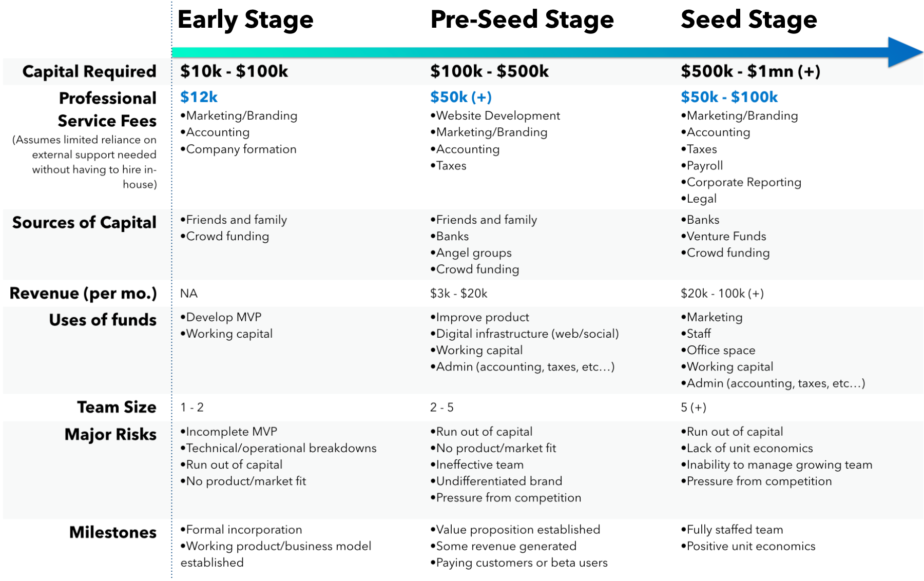Click the Website Development bullet item
Image resolution: width=924 pixels, height=581 pixels.
click(x=497, y=116)
